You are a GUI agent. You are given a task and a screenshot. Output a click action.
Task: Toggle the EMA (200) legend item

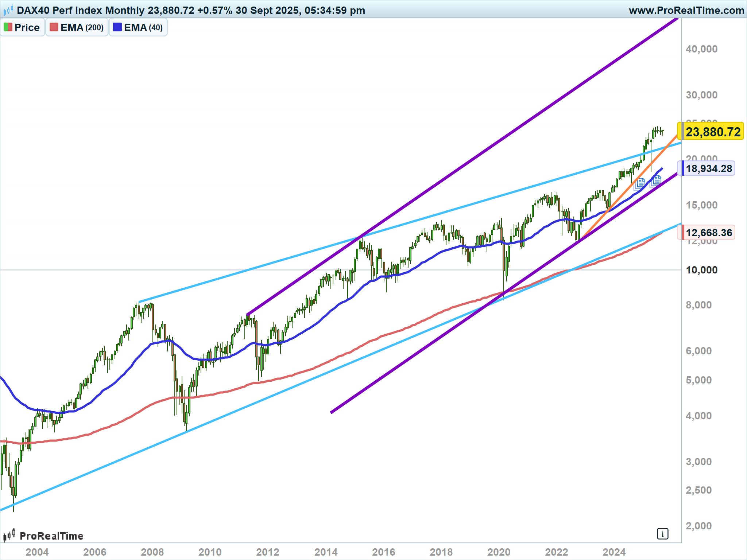[x=82, y=27]
